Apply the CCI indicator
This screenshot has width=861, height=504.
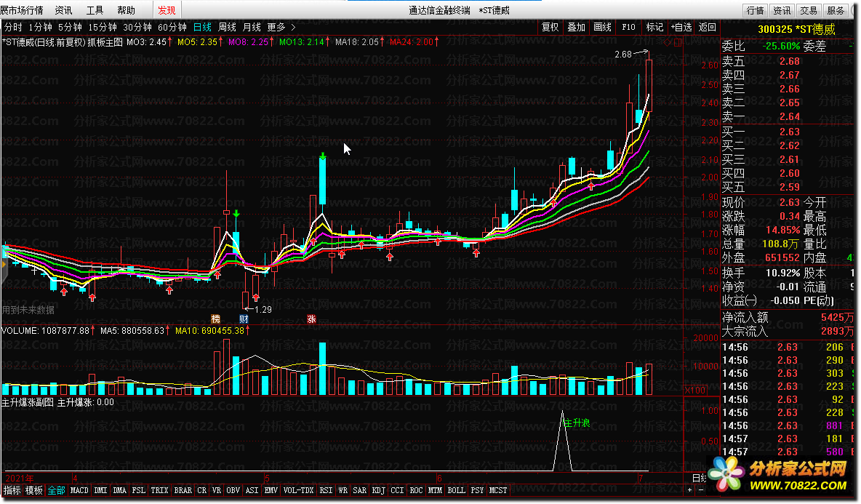click(x=398, y=490)
